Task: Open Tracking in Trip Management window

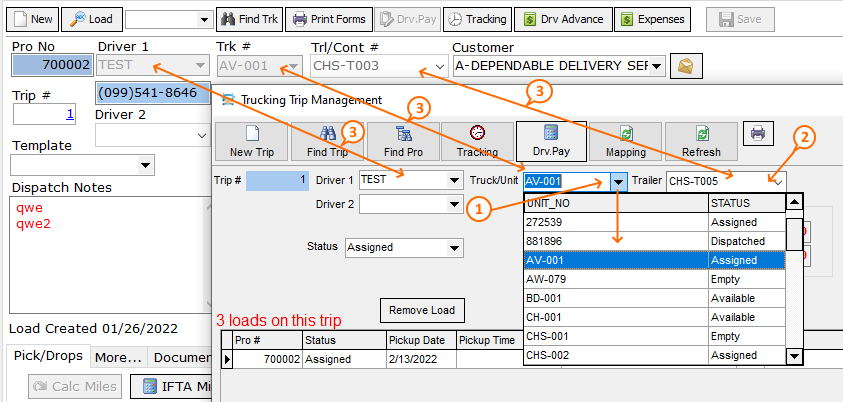Action: (477, 141)
